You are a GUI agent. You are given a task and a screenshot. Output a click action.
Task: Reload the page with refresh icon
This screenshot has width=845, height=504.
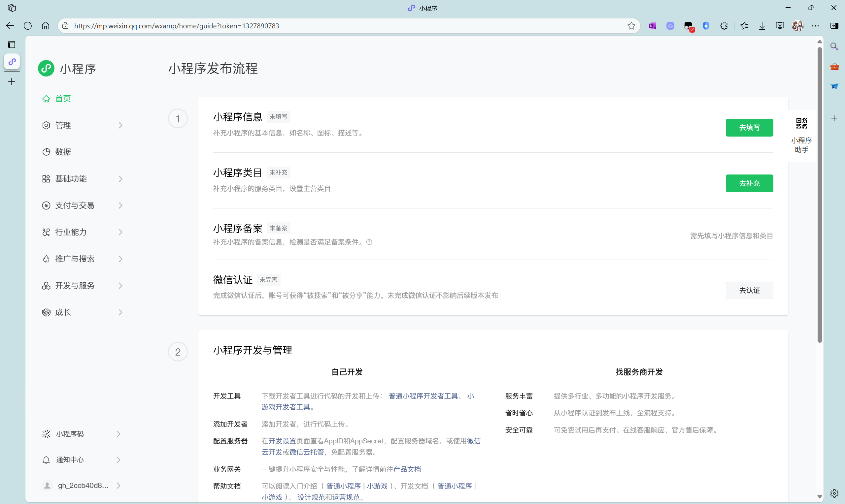click(x=28, y=26)
